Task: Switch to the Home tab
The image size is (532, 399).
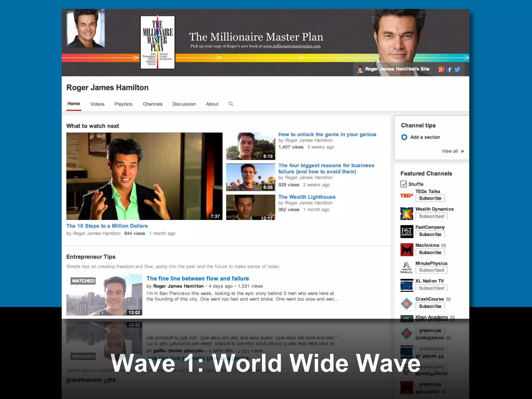Action: click(74, 104)
